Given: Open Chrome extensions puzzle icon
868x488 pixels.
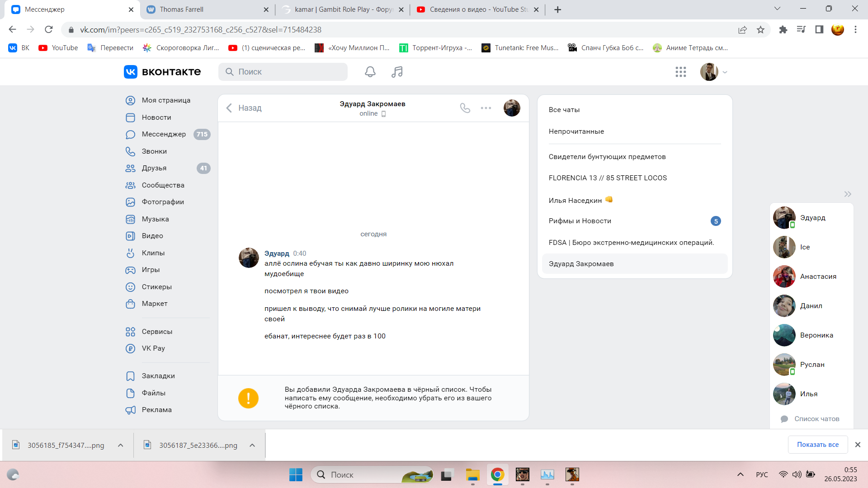Looking at the screenshot, I should 783,30.
